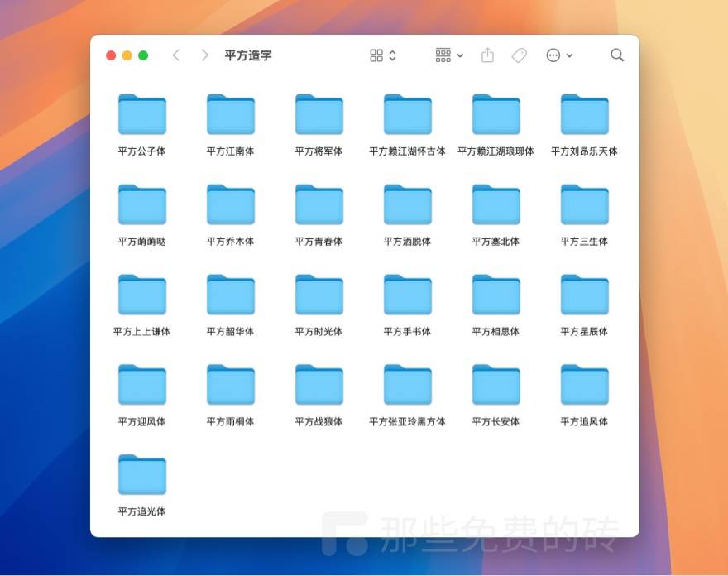Open the 平方追光体 folder

click(142, 474)
